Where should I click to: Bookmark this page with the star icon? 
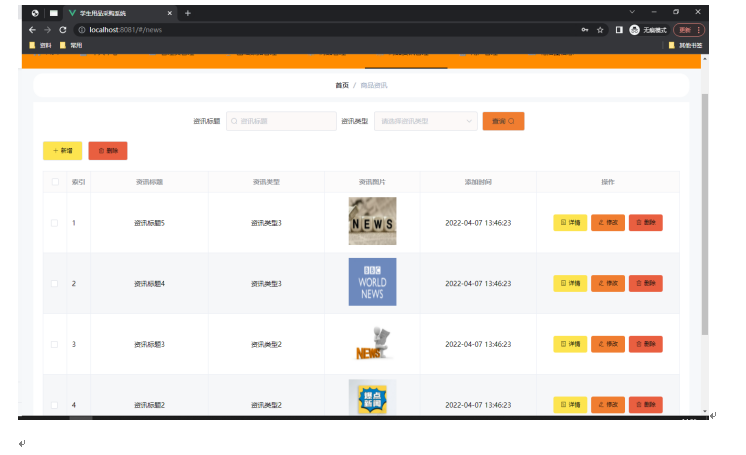point(600,30)
